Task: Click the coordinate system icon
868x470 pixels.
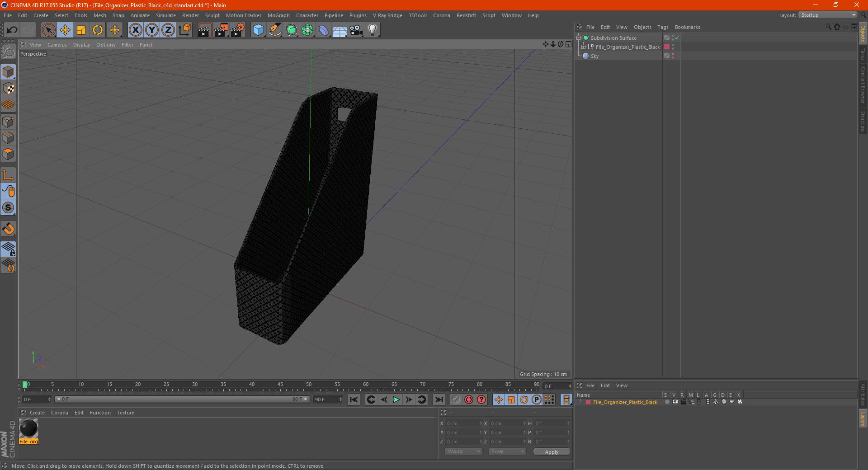Action: [x=184, y=30]
